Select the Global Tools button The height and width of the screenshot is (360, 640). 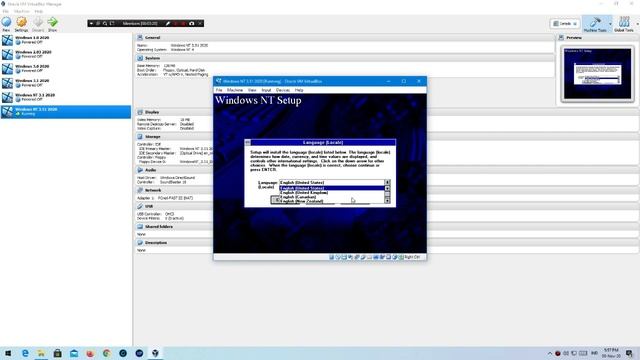click(x=624, y=24)
